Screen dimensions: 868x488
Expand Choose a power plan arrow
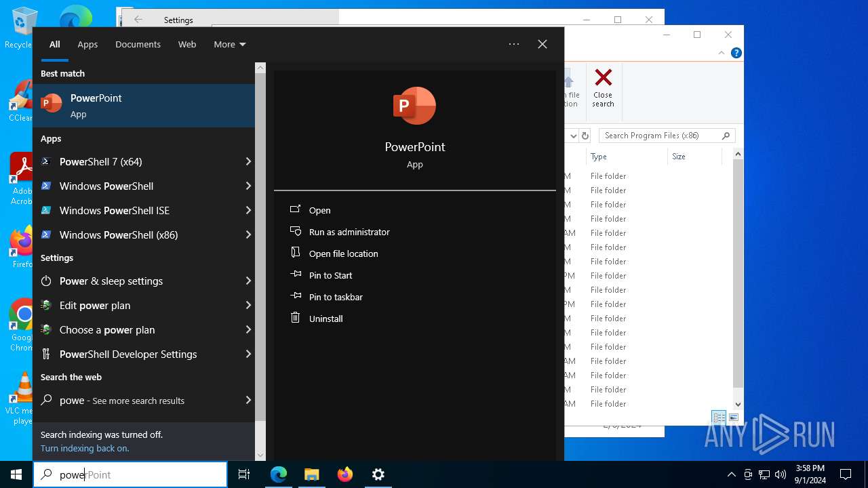point(248,329)
